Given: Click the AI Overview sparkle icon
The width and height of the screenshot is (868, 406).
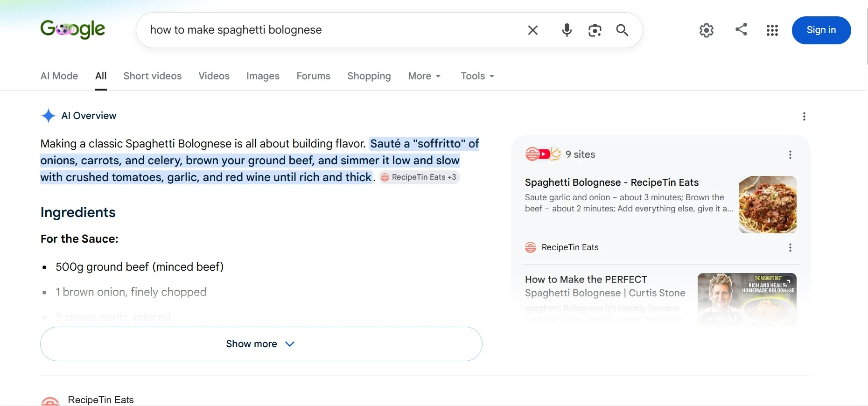Looking at the screenshot, I should [x=48, y=116].
